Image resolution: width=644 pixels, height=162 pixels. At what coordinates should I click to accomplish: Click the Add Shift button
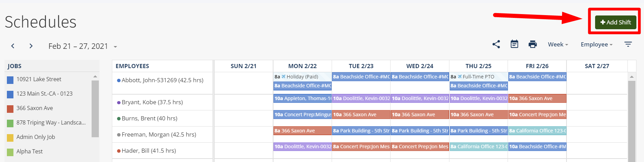[x=615, y=22]
